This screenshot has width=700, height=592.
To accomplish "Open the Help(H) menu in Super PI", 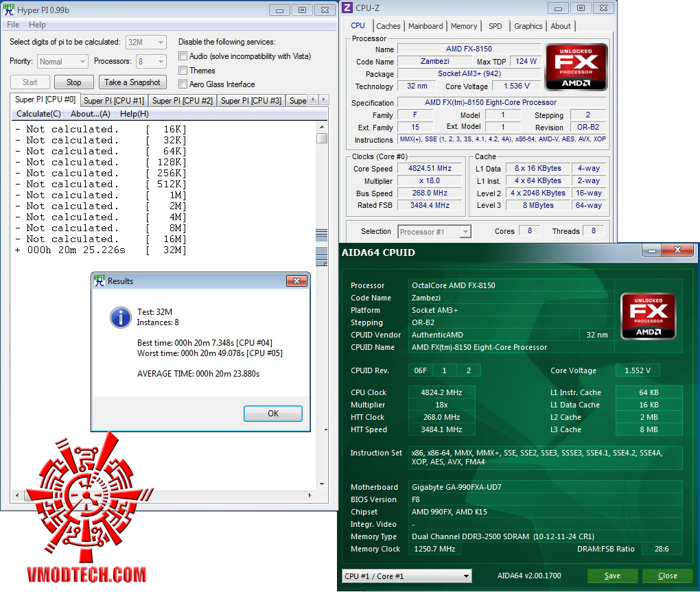I will [134, 114].
